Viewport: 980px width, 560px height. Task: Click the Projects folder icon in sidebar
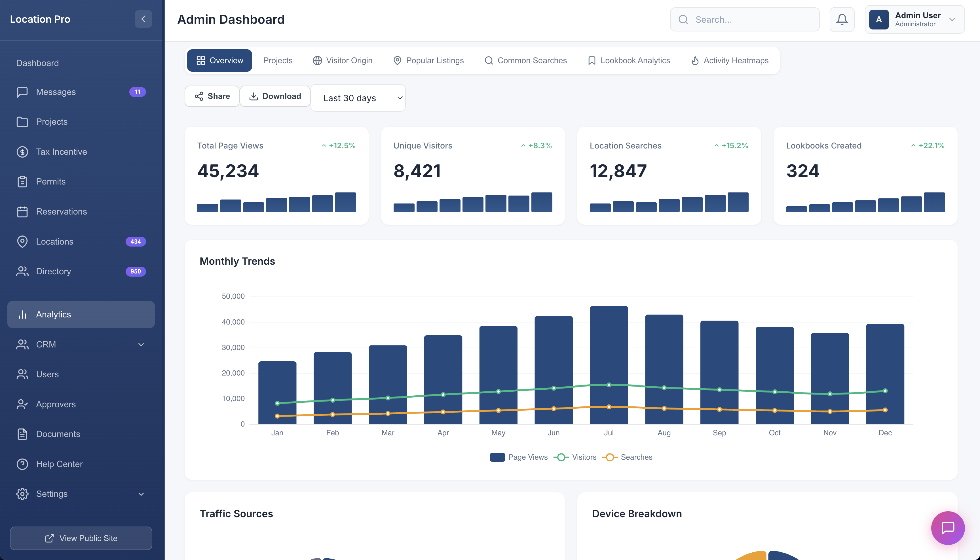[x=22, y=122]
